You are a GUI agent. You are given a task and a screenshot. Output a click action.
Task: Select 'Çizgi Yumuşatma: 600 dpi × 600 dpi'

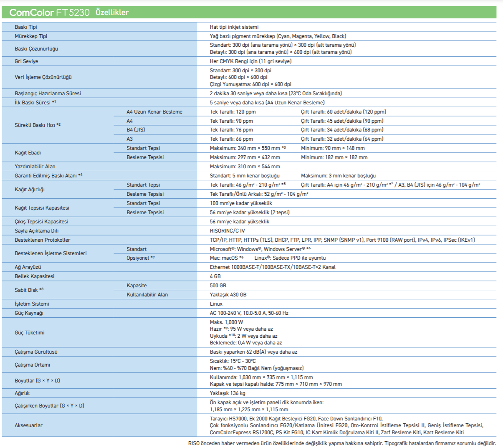(250, 84)
